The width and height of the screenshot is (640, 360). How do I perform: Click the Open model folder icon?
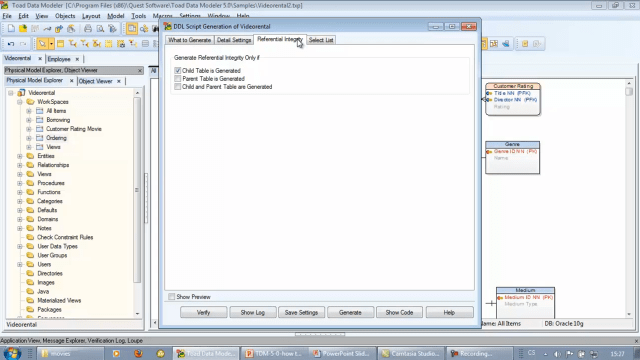tap(23, 29)
